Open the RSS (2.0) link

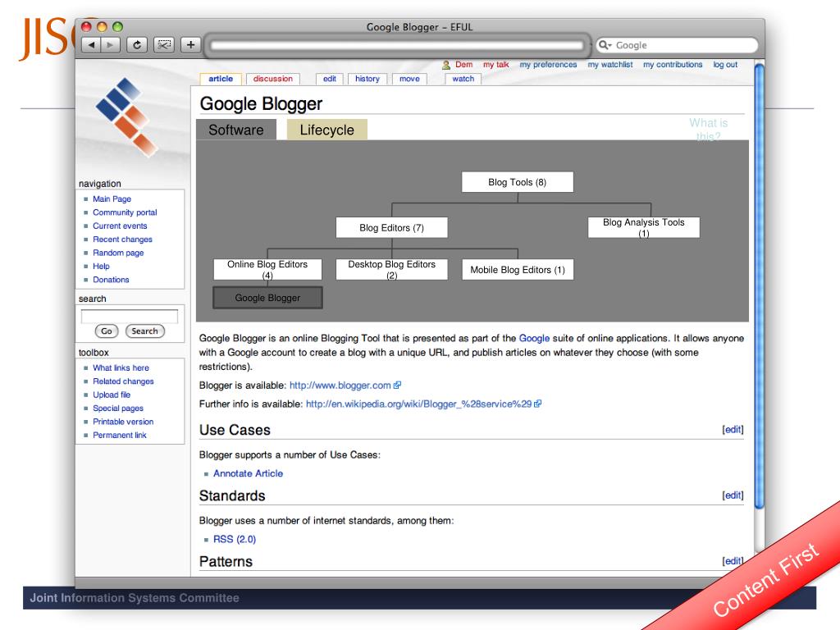click(x=235, y=539)
